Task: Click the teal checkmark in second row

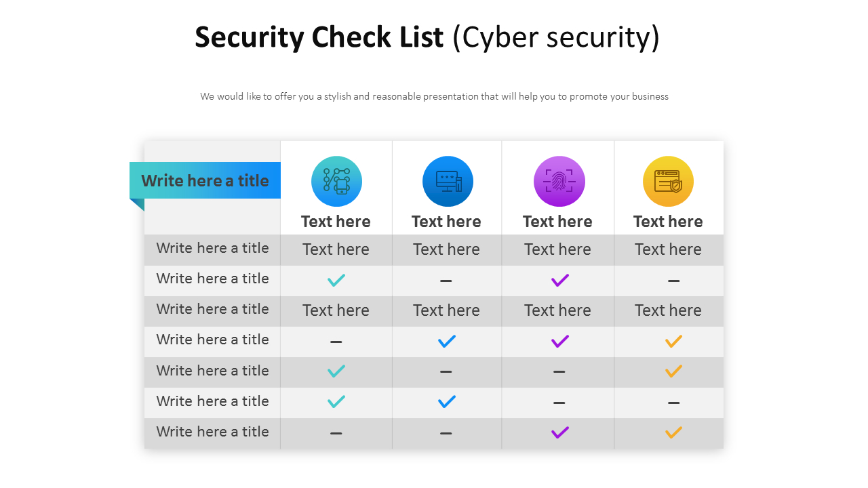Action: pos(336,280)
